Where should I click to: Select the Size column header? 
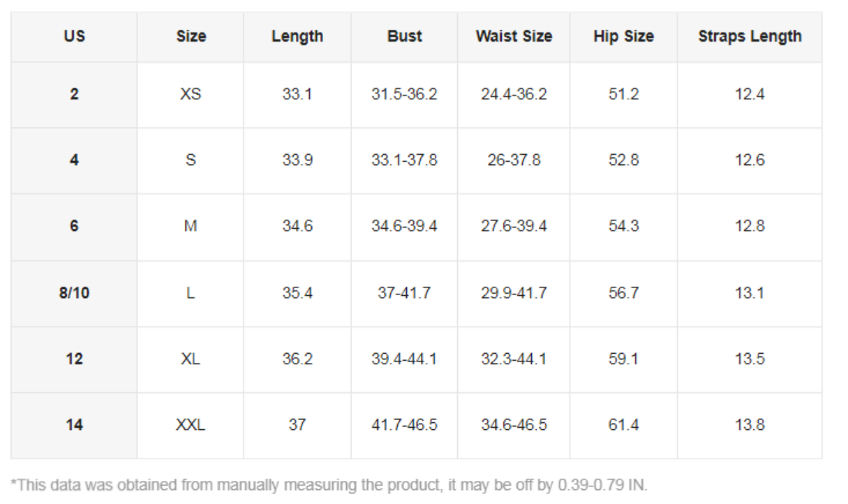tap(190, 36)
